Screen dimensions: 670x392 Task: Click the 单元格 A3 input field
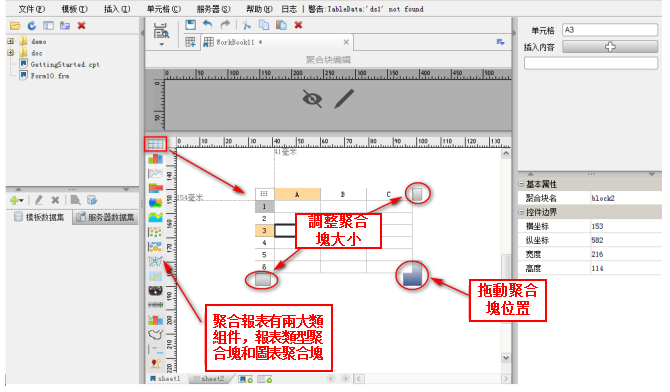[610, 30]
